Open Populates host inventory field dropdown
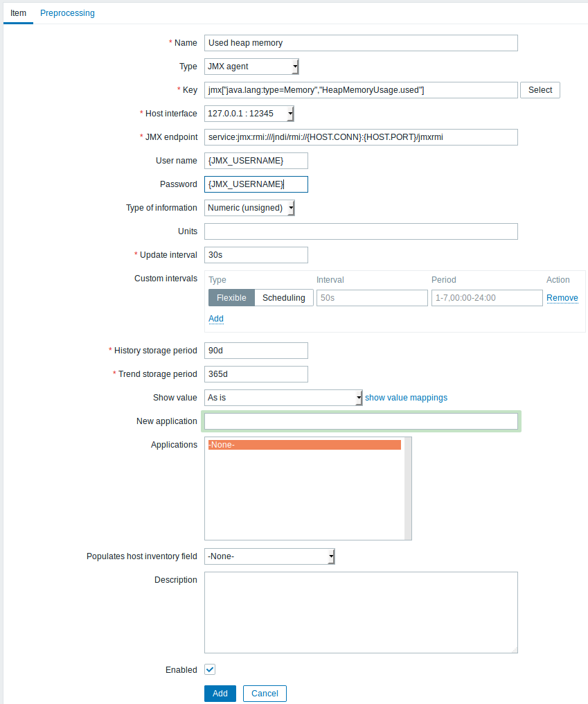 tap(269, 556)
